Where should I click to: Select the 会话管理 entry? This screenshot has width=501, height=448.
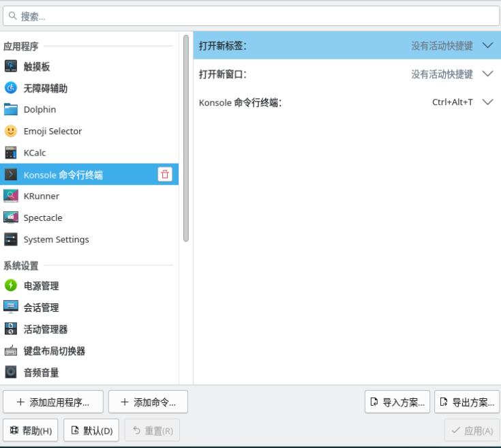[x=89, y=308]
